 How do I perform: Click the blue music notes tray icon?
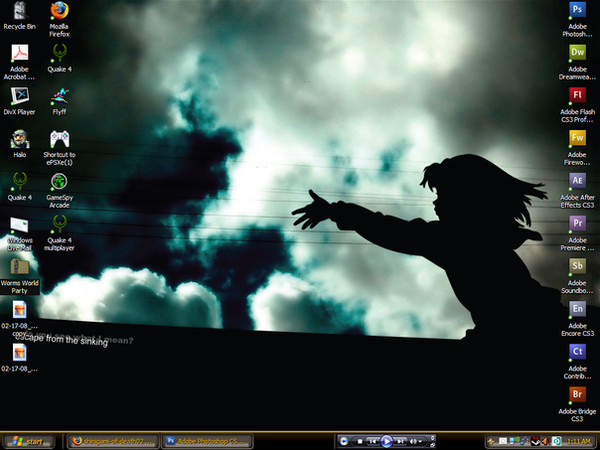524,441
